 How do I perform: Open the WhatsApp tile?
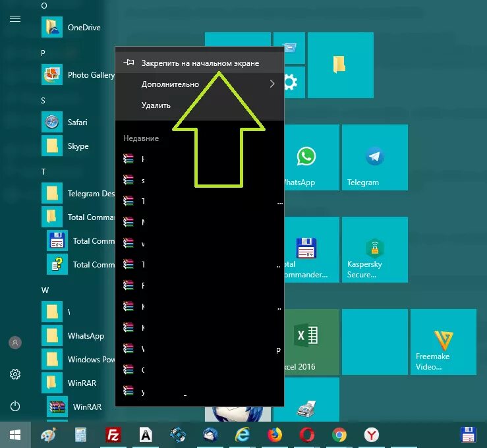[x=312, y=157]
